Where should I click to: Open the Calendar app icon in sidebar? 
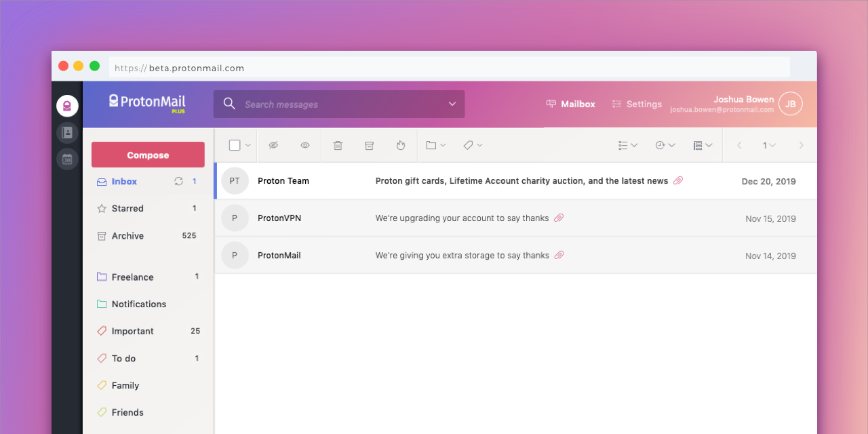point(67,159)
